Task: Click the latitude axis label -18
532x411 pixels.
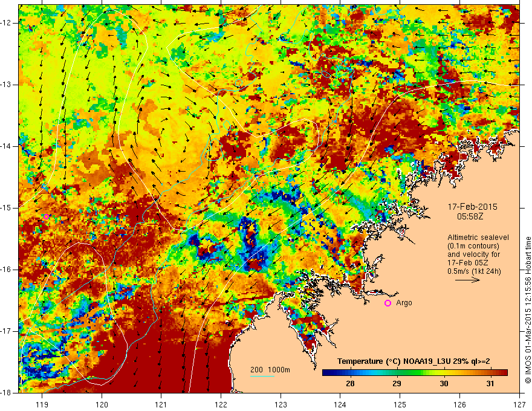Action: coord(7,393)
